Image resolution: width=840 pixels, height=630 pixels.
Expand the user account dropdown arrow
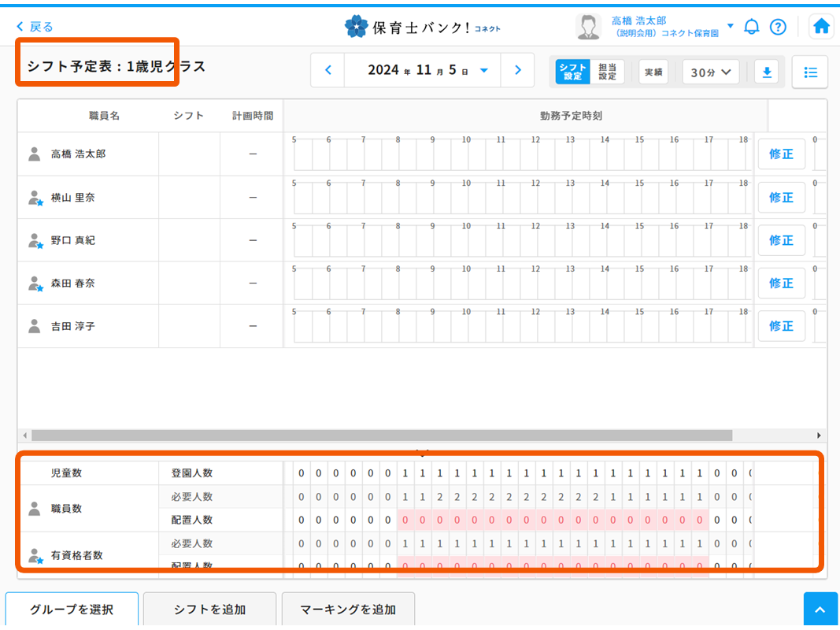click(x=730, y=27)
